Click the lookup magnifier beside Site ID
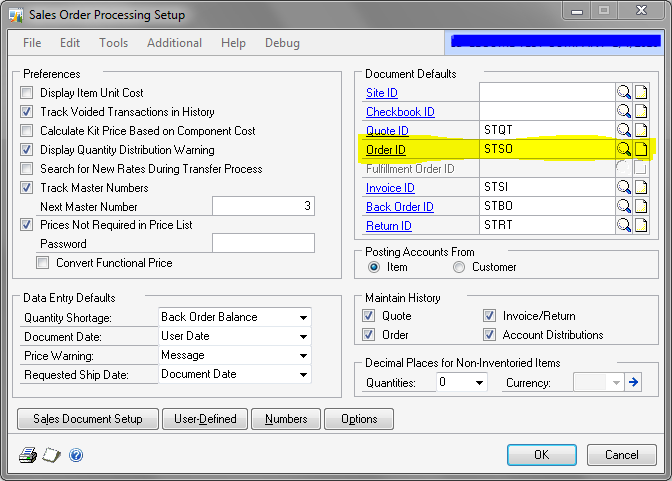 624,93
